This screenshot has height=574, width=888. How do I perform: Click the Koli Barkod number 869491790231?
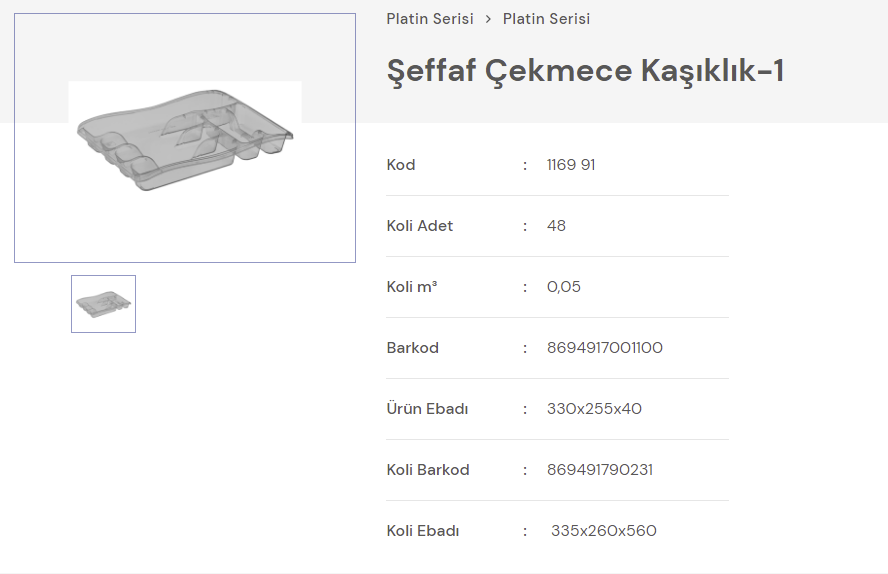600,470
